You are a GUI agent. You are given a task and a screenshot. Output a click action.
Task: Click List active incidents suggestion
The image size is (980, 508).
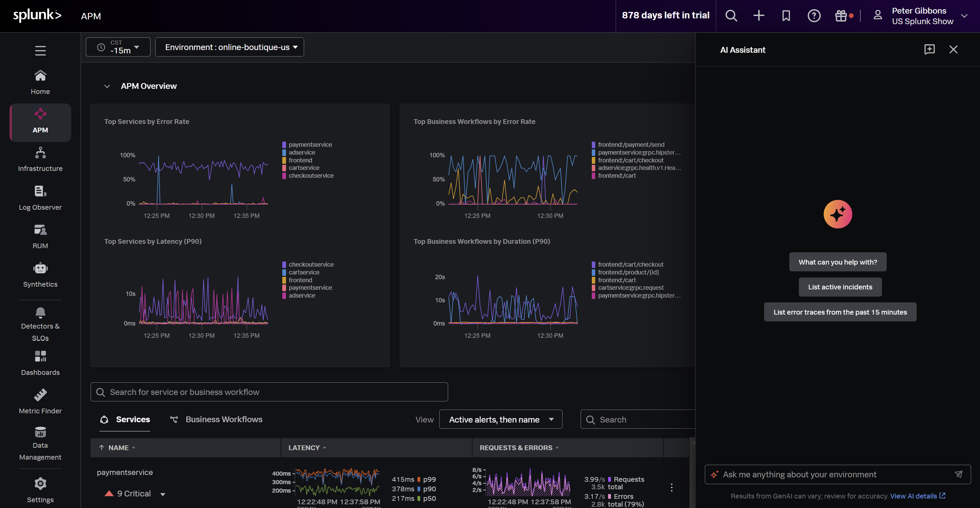[840, 287]
